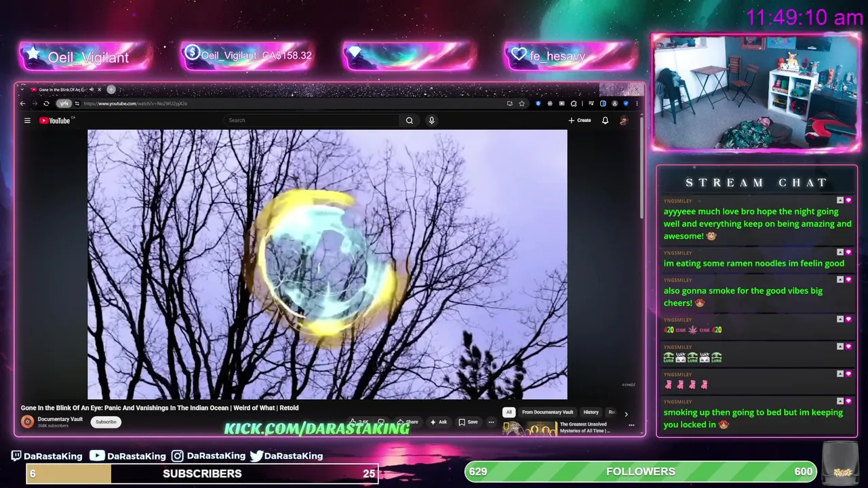The width and height of the screenshot is (868, 488).
Task: Dislike the video with thumbs-down button
Action: tap(381, 422)
